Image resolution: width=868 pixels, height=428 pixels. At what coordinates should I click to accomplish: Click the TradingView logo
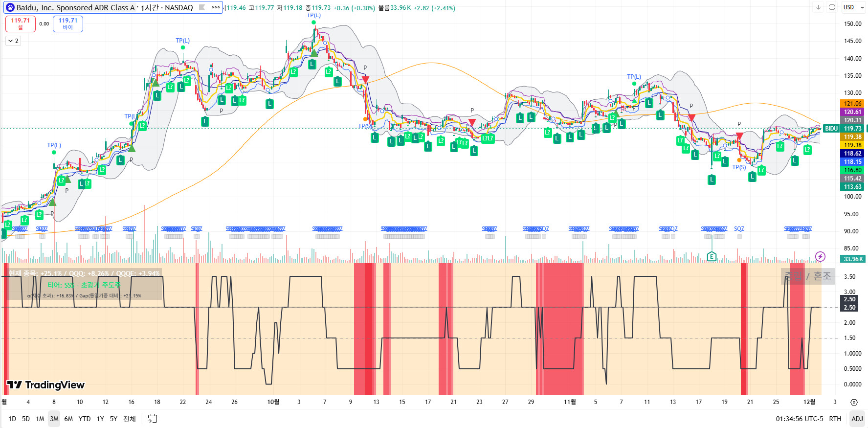click(x=46, y=385)
